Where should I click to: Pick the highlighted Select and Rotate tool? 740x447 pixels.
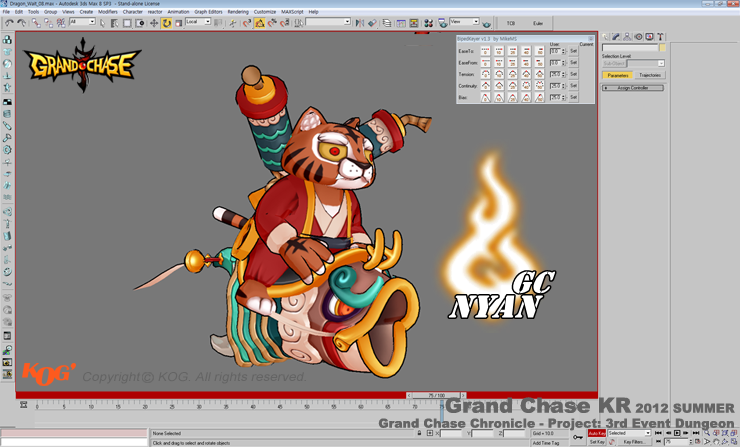pyautogui.click(x=166, y=23)
